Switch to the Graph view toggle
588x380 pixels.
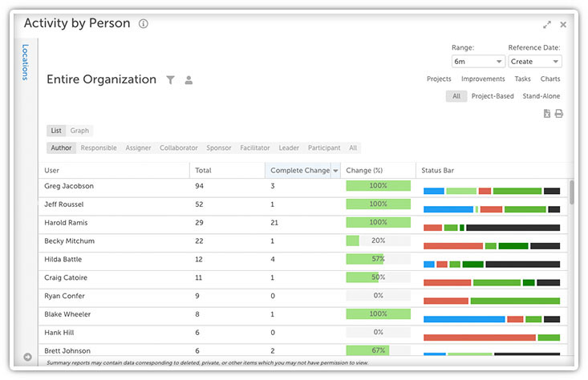coord(79,131)
